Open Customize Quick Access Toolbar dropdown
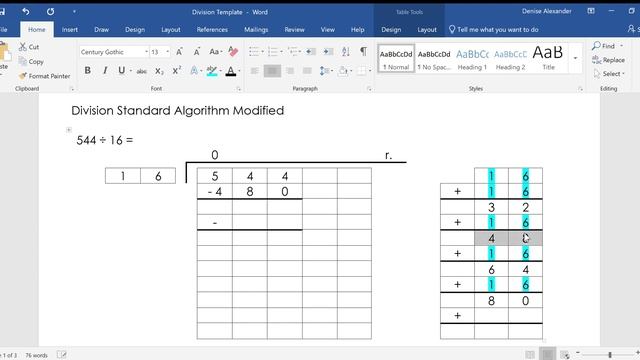640x360 pixels. (x=74, y=11)
